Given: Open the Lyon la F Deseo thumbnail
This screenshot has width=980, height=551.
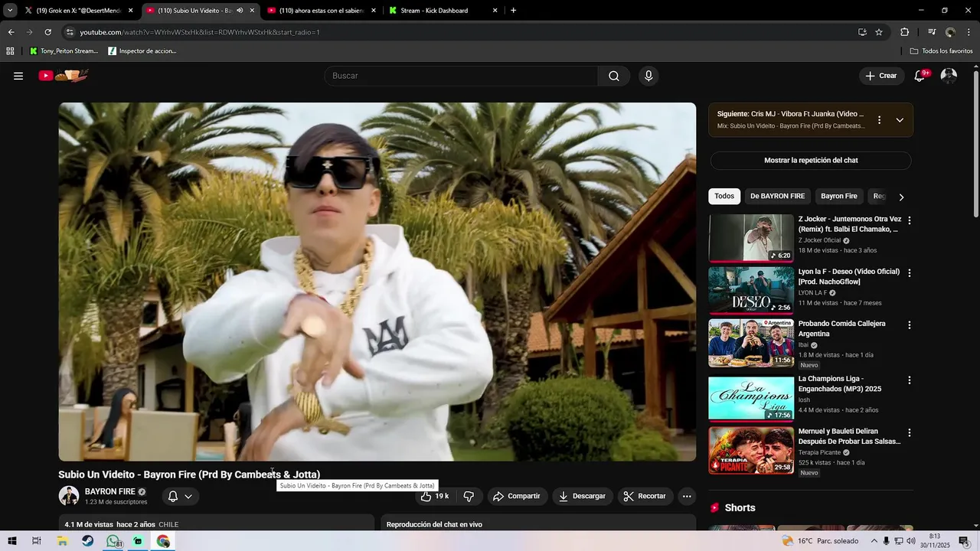Looking at the screenshot, I should (751, 290).
